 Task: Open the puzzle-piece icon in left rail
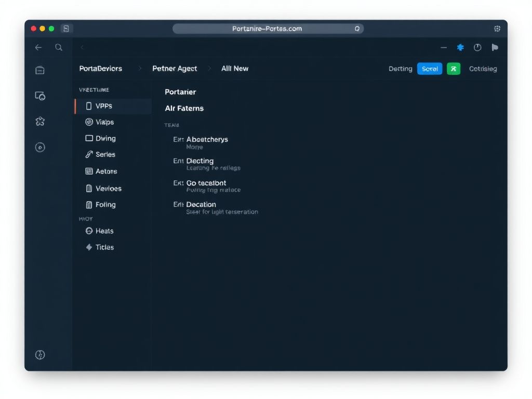coord(40,122)
